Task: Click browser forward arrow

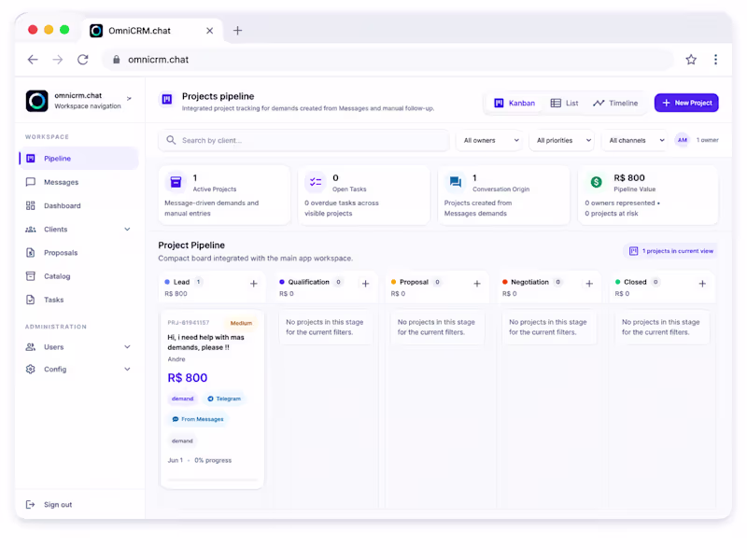Action: pos(58,60)
